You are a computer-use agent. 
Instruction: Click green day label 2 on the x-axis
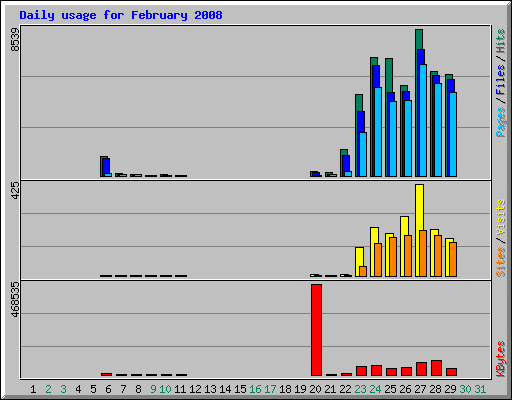pos(48,389)
